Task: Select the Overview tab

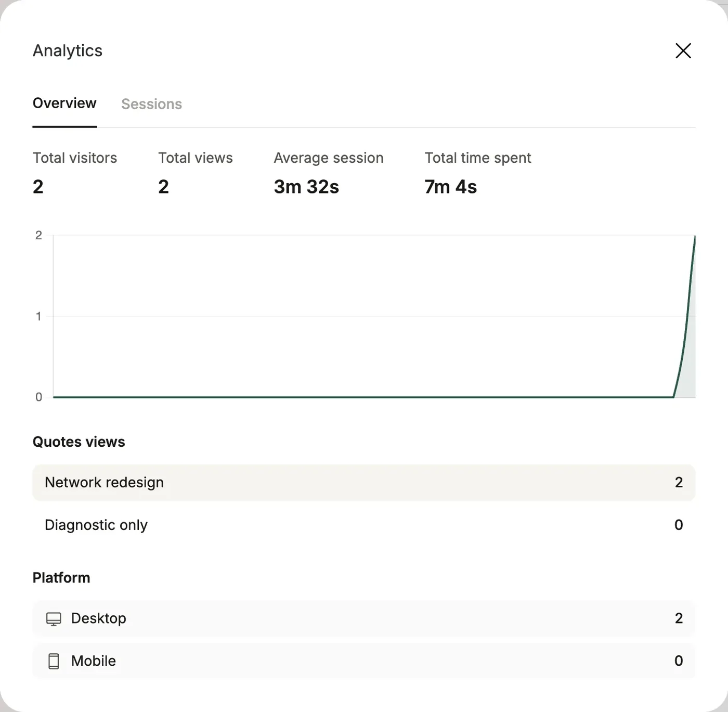Action: (x=64, y=103)
